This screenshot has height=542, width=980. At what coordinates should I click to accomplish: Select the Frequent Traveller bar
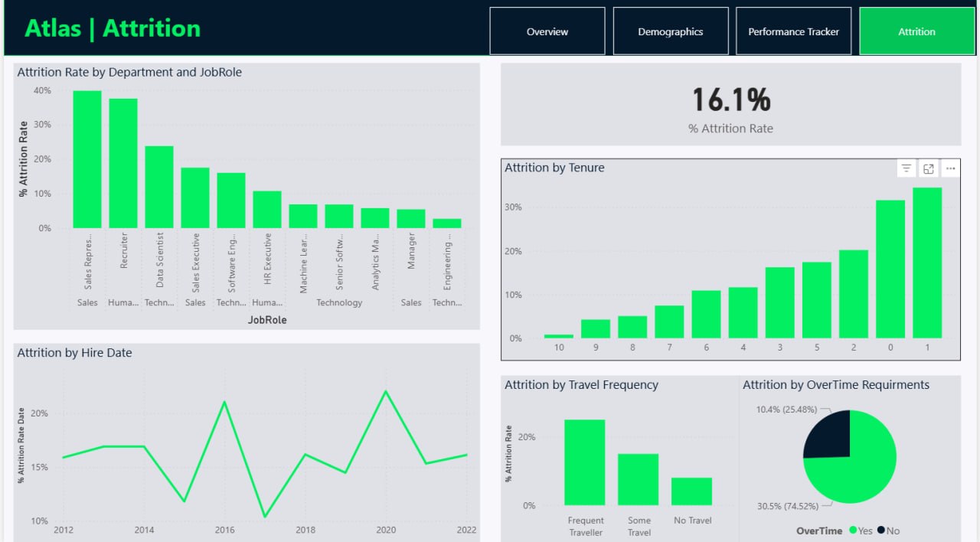click(x=585, y=462)
